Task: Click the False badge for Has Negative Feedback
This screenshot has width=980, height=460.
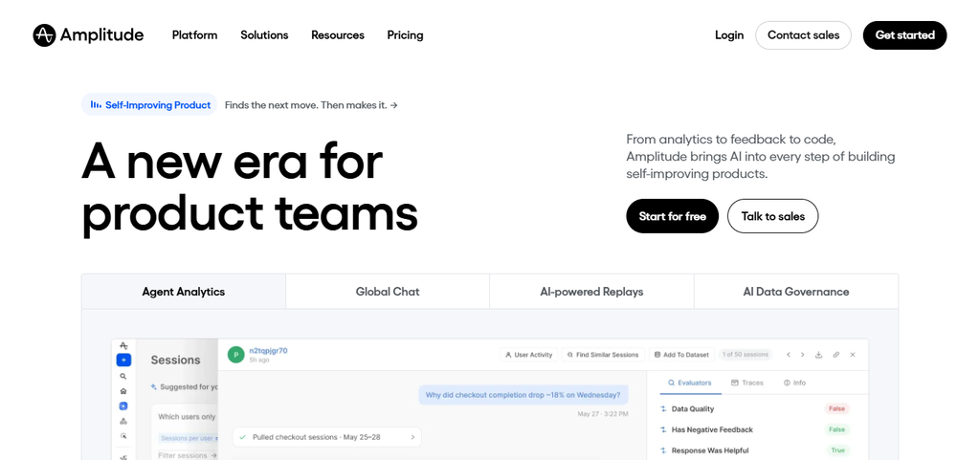Action: [836, 429]
